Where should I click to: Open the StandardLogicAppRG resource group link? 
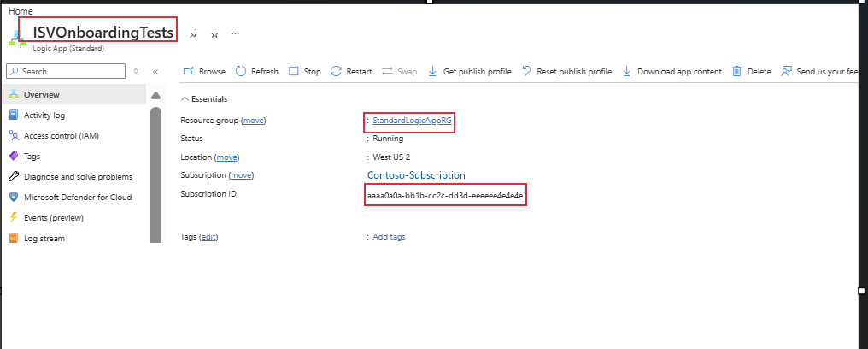[x=412, y=121]
